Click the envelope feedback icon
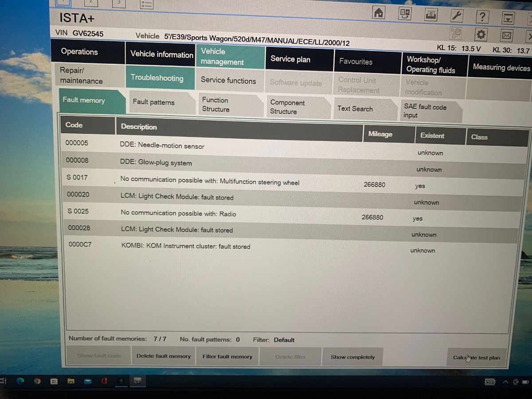Screen dimensions: 532x399 click(506, 35)
